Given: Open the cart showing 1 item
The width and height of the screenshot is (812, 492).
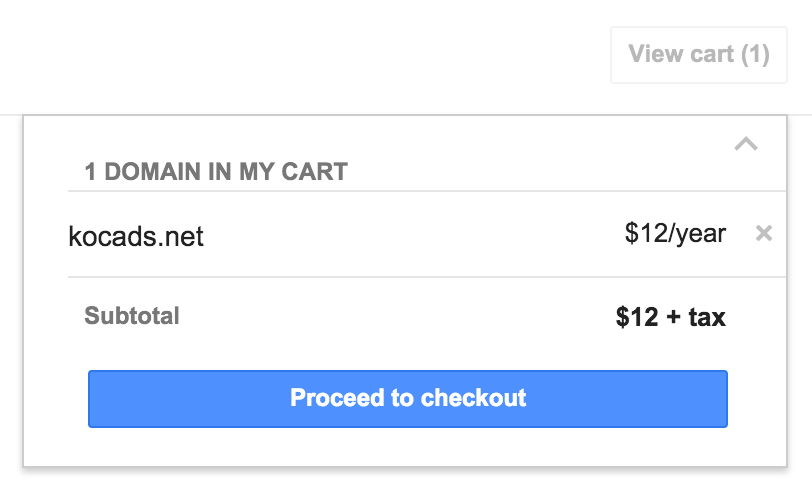Looking at the screenshot, I should [x=699, y=54].
